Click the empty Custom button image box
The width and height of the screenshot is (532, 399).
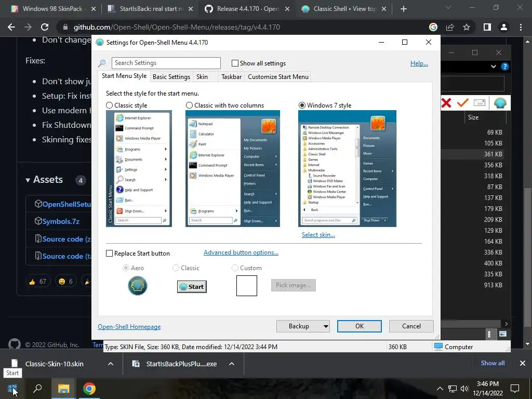point(247,286)
